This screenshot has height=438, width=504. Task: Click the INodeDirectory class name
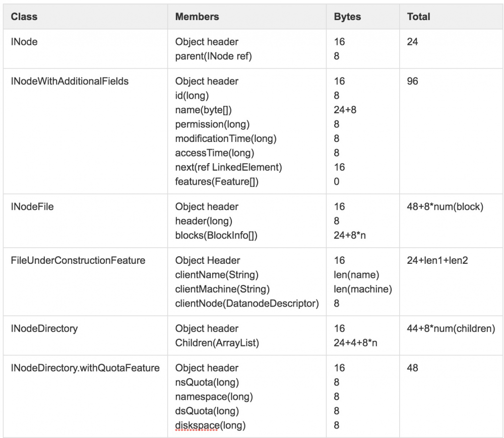pyautogui.click(x=44, y=328)
